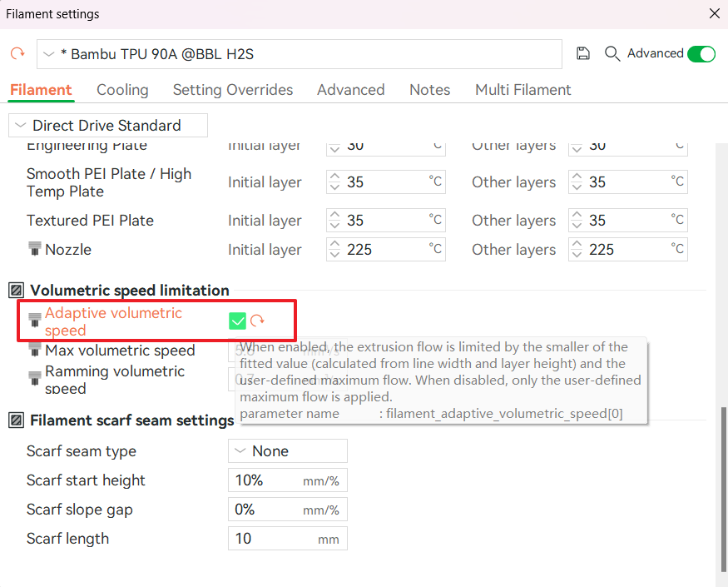This screenshot has height=587, width=728.
Task: Increase Smooth PEI Plate other layers temperature
Action: click(x=577, y=177)
